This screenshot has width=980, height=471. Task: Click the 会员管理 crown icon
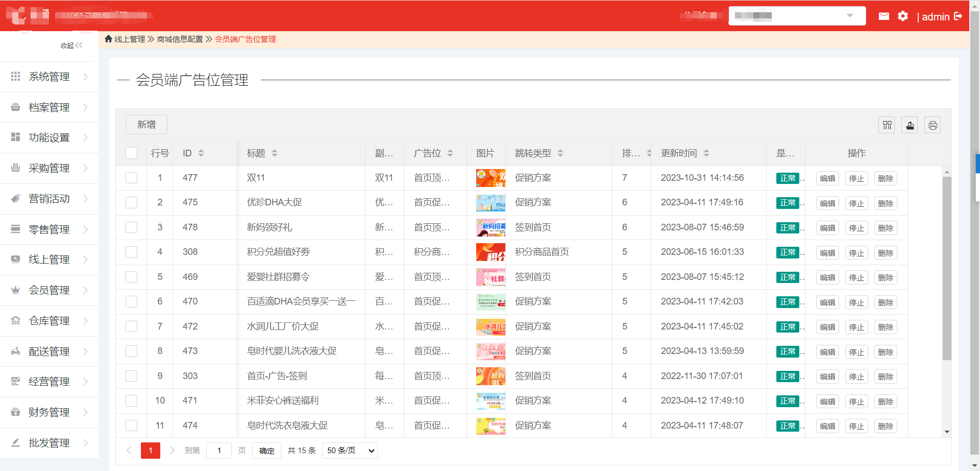click(x=16, y=290)
